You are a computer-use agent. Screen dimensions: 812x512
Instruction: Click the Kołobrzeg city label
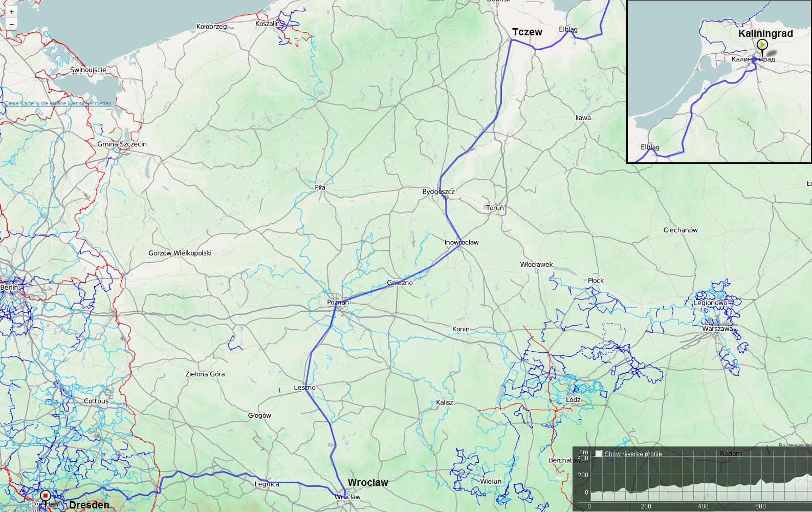click(211, 26)
